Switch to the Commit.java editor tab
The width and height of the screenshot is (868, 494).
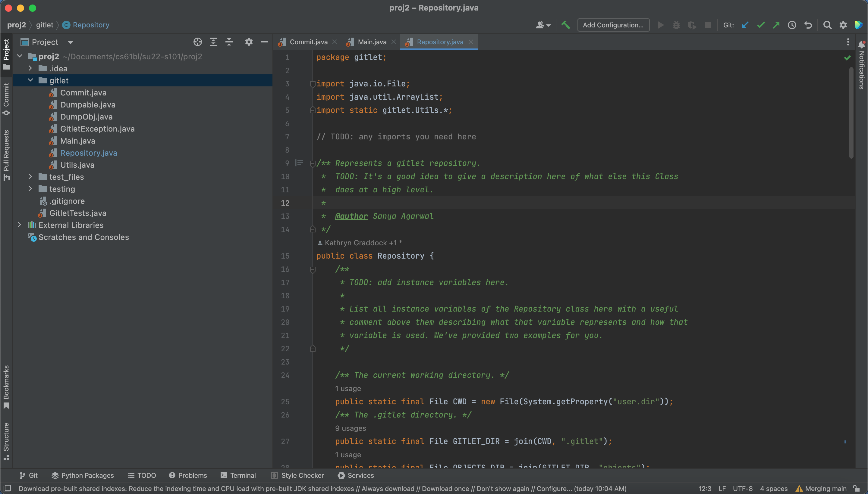coord(308,42)
